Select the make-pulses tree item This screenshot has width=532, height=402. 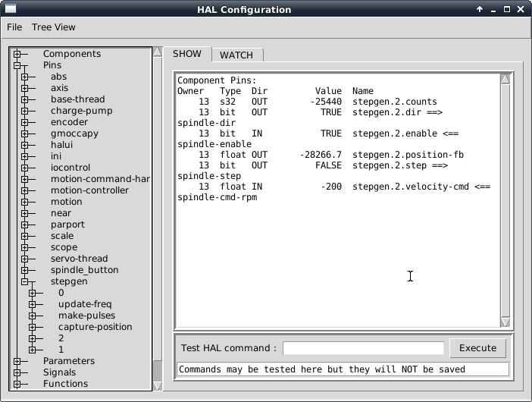tap(87, 316)
